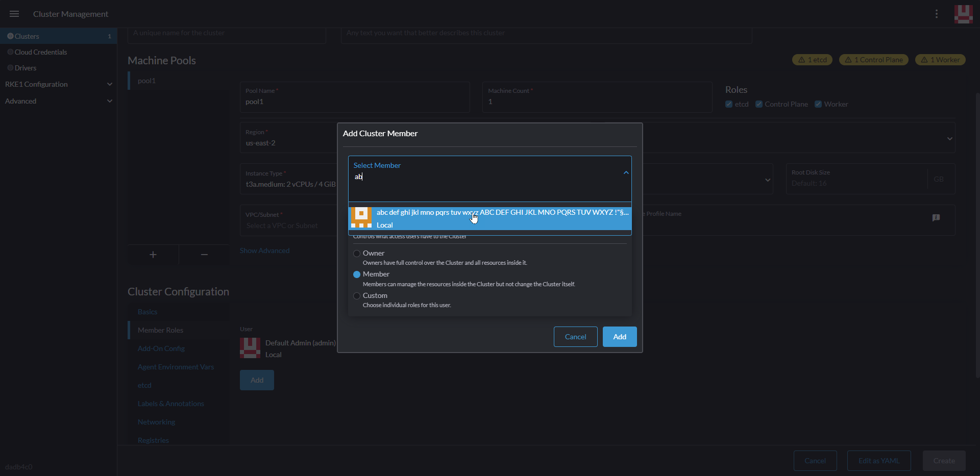Click the user avatar icon
This screenshot has width=980, height=476.
(963, 14)
